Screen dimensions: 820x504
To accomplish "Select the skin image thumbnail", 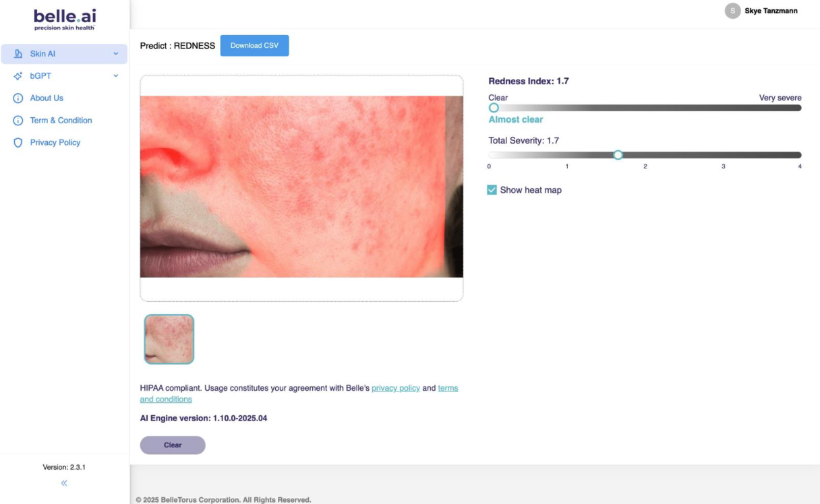I will (169, 340).
